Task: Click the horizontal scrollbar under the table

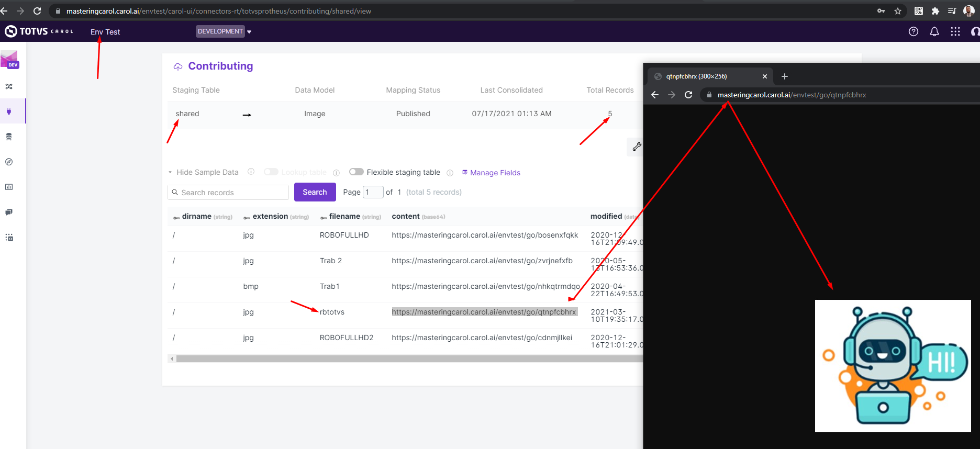Action: click(x=408, y=359)
